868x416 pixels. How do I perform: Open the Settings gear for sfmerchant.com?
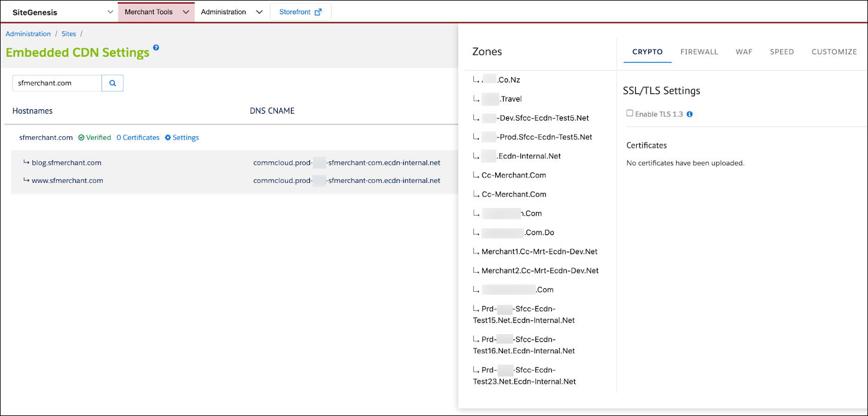(182, 137)
